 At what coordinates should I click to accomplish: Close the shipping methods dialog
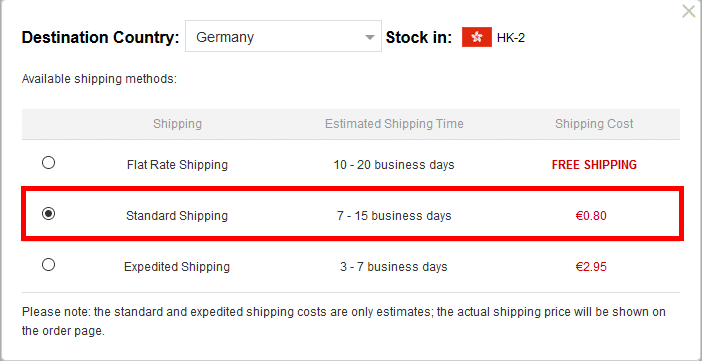pyautogui.click(x=689, y=11)
